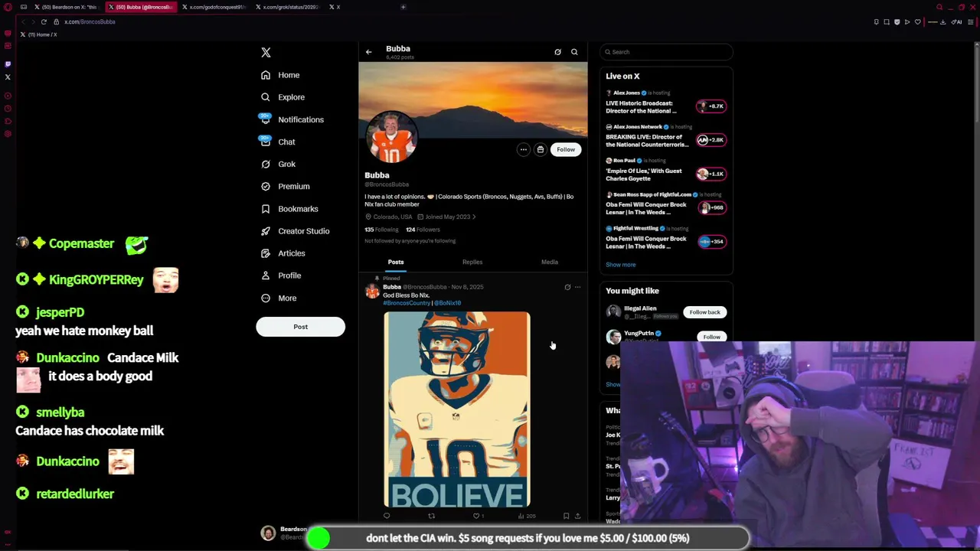Open the BOLIEVE poster image
The image size is (980, 551).
456,409
